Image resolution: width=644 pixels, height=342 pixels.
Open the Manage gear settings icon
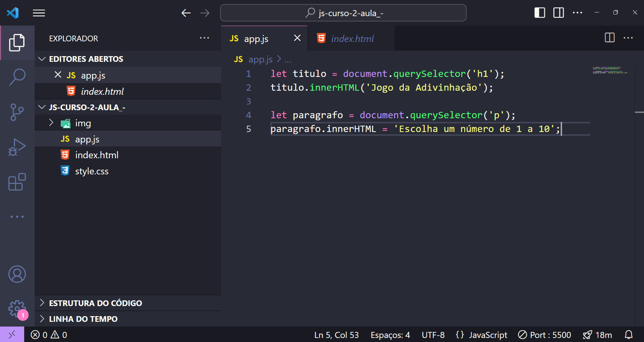(17, 308)
